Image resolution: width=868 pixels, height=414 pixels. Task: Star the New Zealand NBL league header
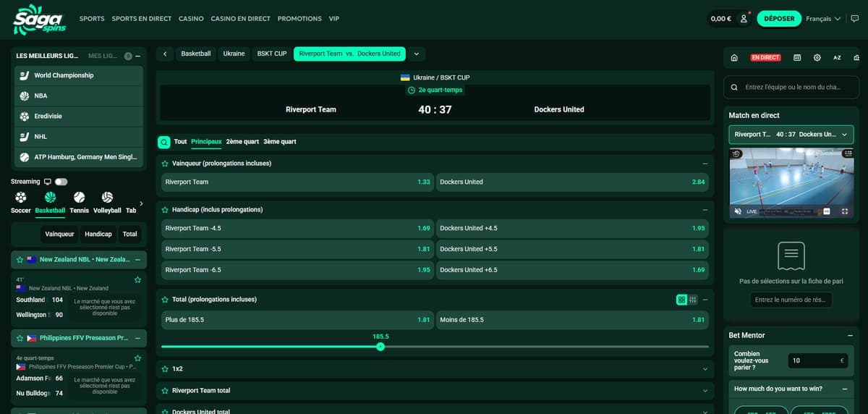point(20,259)
